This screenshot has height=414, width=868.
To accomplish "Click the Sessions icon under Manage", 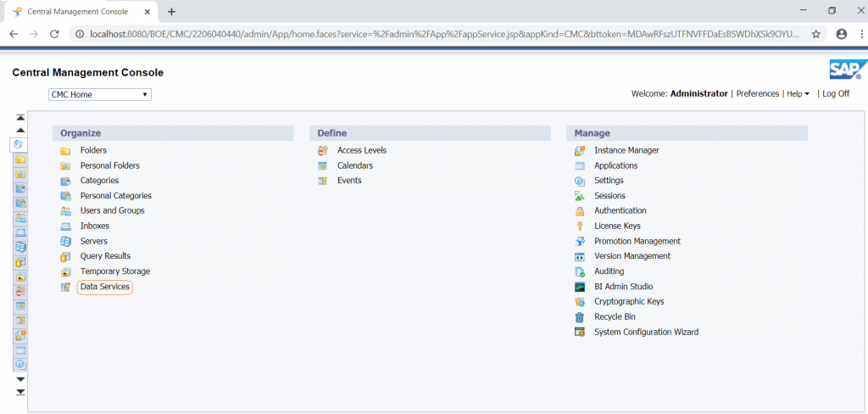I will [580, 196].
